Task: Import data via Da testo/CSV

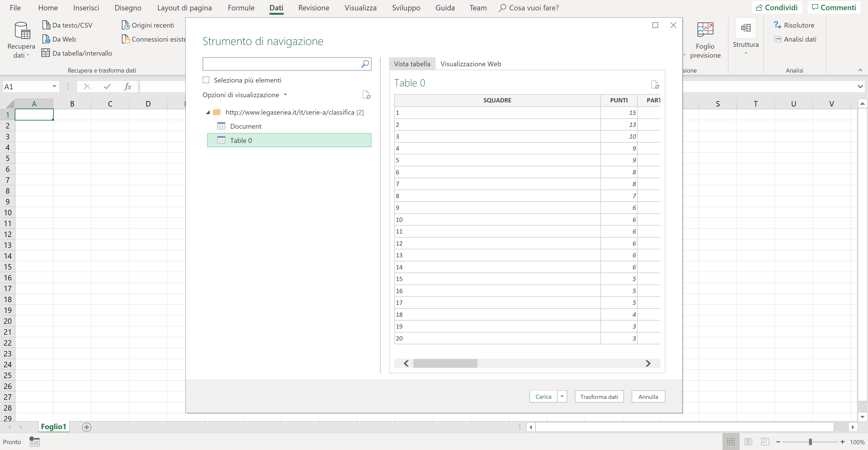Action: [67, 25]
